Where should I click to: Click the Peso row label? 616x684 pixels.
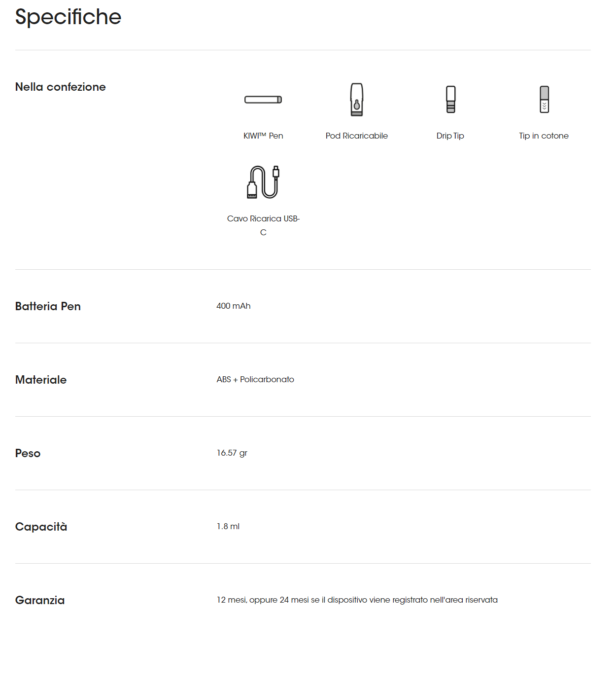tap(28, 453)
